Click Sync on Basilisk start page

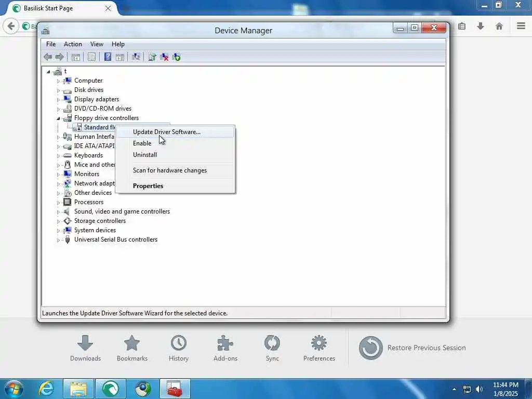click(272, 348)
